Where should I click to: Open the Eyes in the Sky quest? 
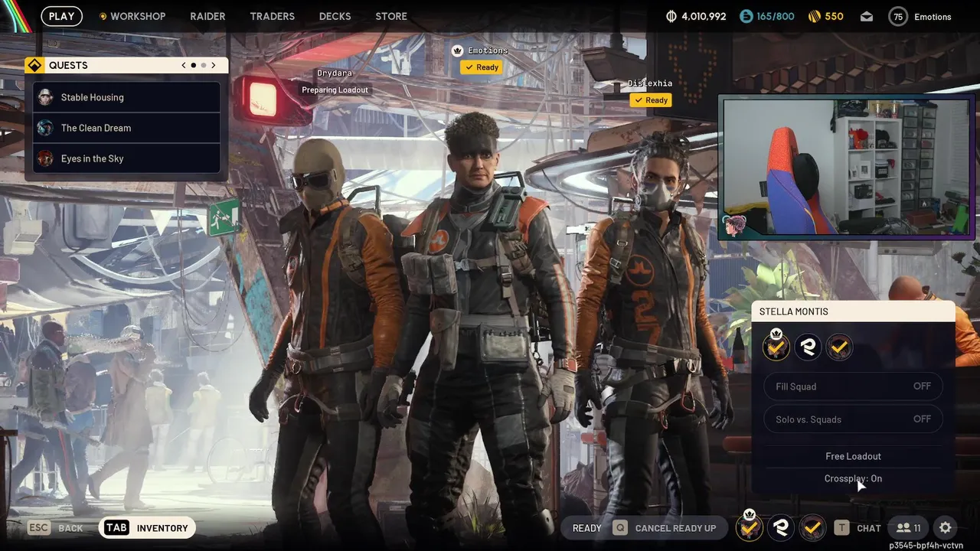click(x=126, y=158)
